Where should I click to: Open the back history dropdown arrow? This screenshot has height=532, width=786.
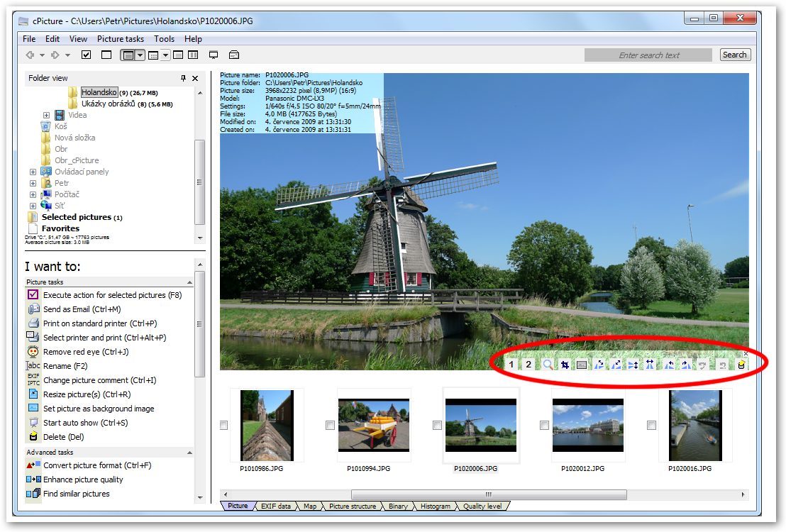coord(42,55)
